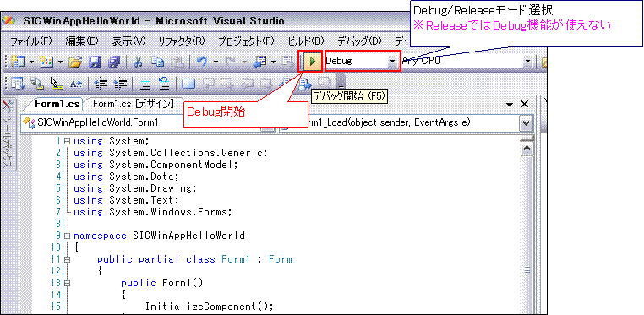
Task: Start debugging with the green play button
Action: (313, 62)
